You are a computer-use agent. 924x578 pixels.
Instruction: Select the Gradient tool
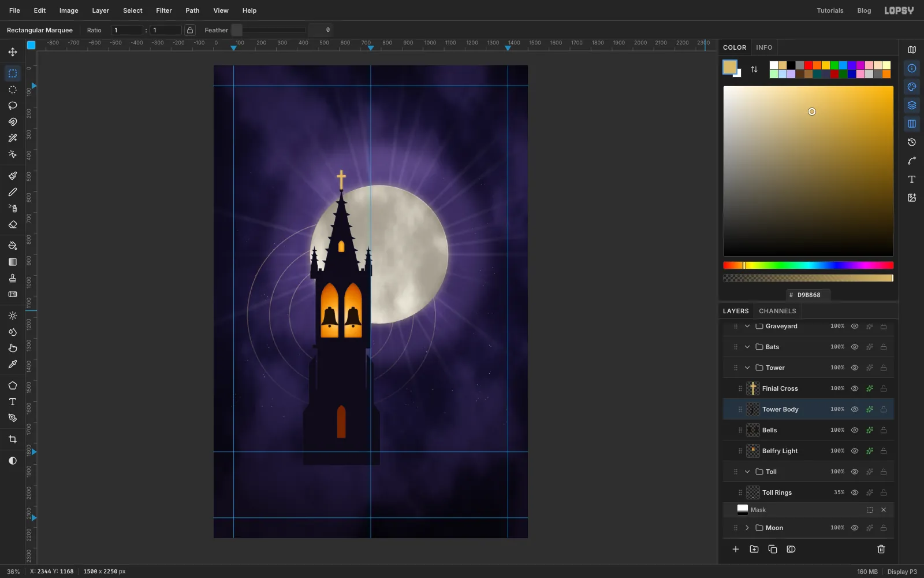[x=12, y=262]
